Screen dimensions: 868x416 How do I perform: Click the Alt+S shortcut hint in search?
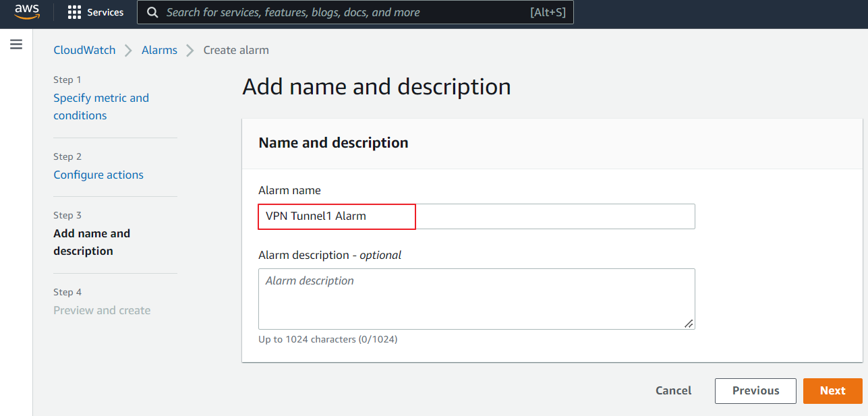(547, 13)
